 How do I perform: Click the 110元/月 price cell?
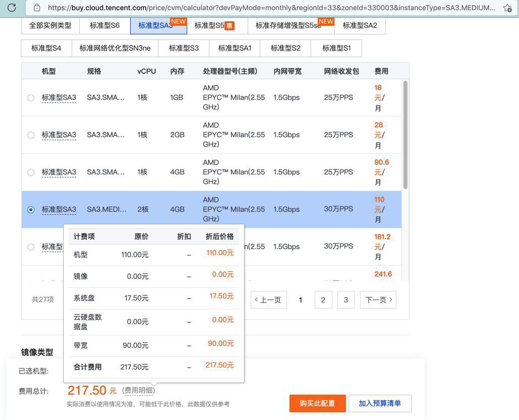point(379,210)
